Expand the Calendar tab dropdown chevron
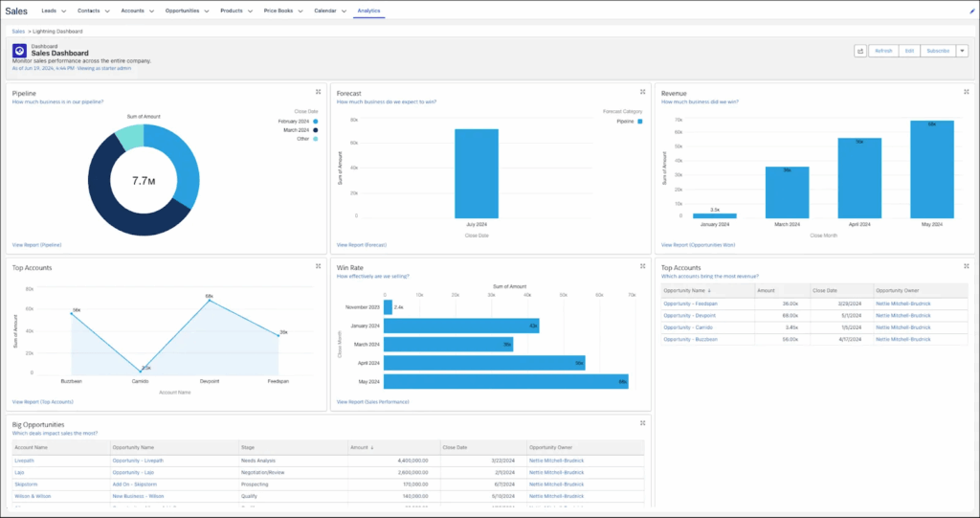The width and height of the screenshot is (980, 518). 344,11
